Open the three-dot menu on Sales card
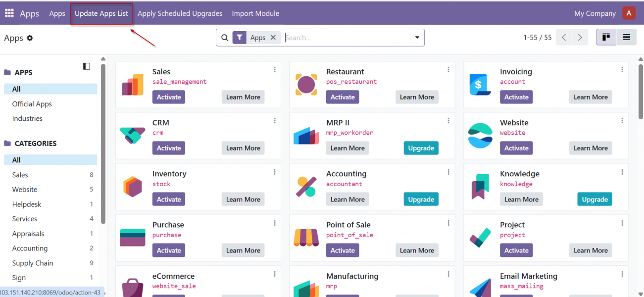 (275, 70)
